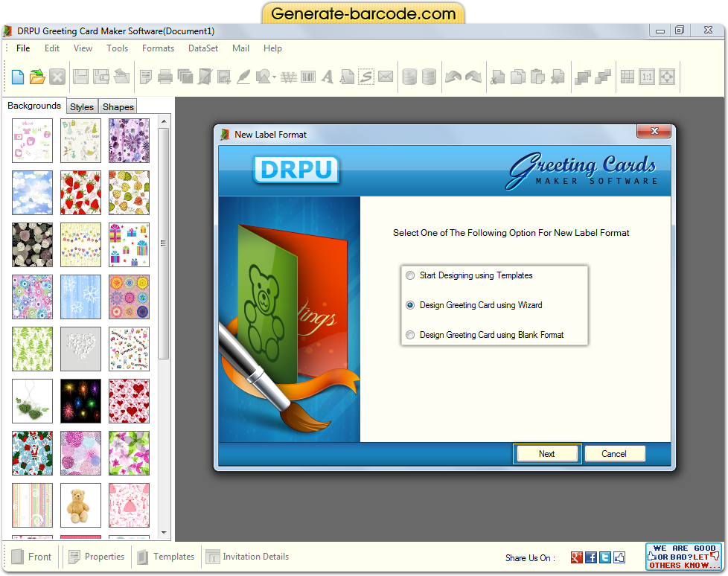Click the Save floppy disk icon

coord(81,77)
